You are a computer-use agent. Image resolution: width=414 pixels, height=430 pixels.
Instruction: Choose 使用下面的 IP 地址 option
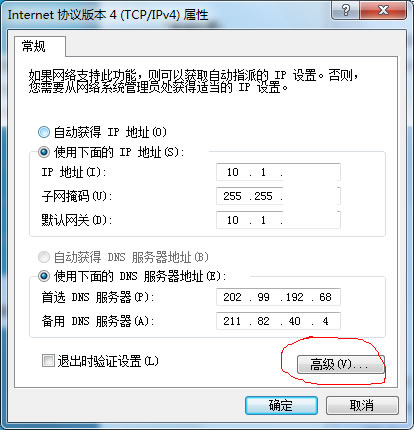[x=44, y=152]
